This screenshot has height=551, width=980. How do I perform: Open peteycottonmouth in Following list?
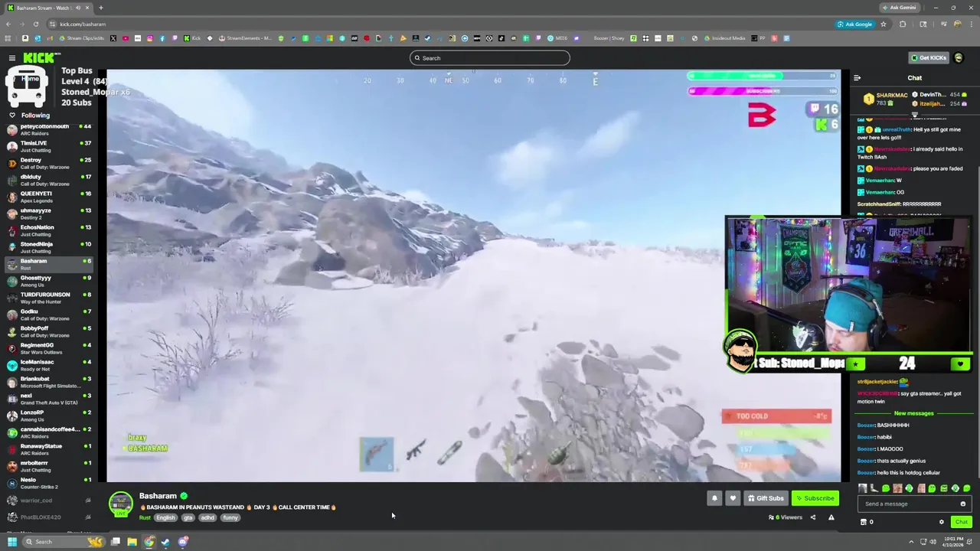[x=48, y=129]
